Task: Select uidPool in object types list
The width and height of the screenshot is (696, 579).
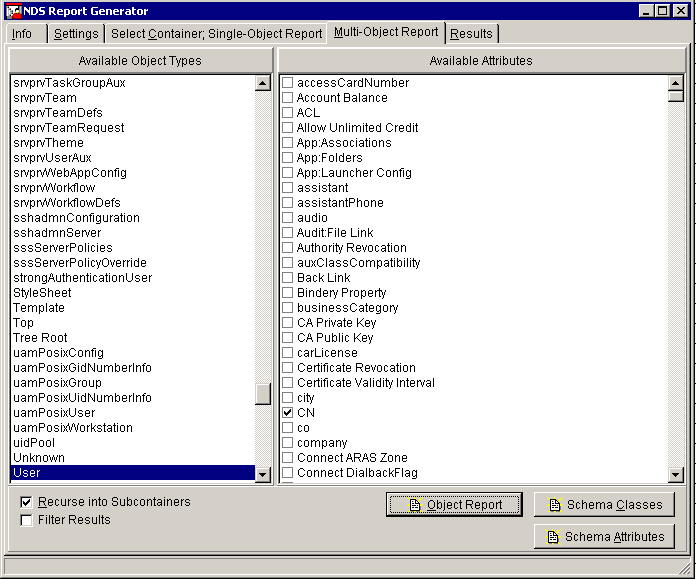Action: [133, 443]
